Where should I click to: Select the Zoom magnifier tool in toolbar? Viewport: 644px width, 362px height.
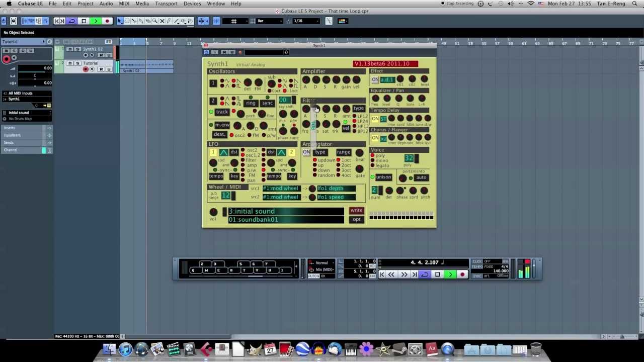click(155, 21)
